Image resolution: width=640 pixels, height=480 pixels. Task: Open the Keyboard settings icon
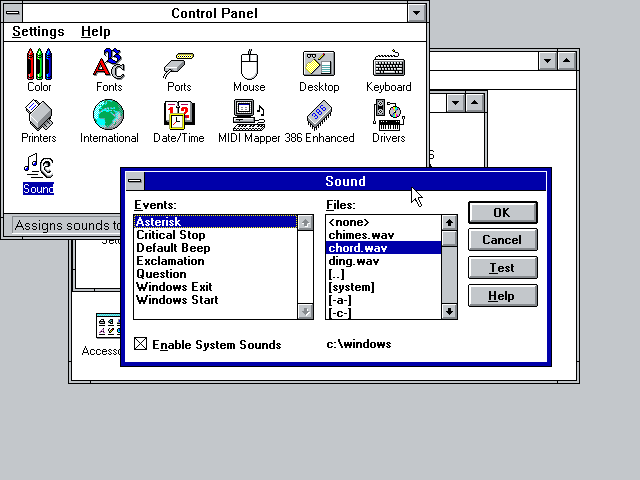tap(389, 69)
